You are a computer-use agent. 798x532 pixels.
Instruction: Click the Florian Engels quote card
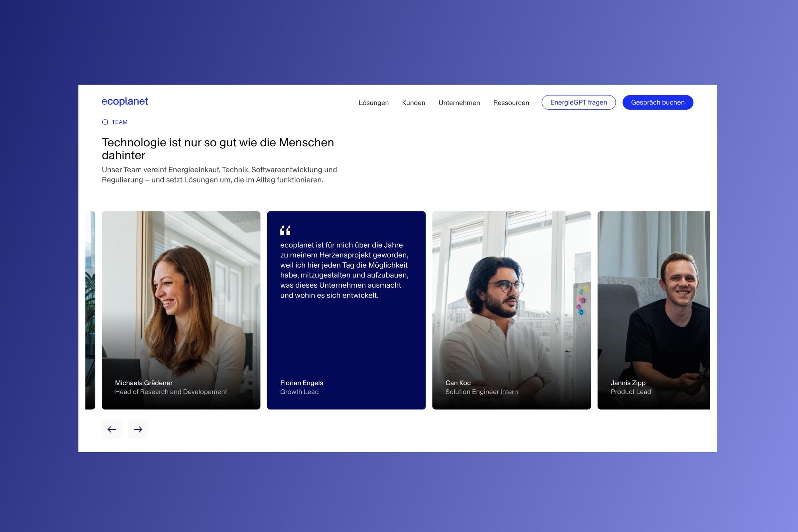coord(346,310)
